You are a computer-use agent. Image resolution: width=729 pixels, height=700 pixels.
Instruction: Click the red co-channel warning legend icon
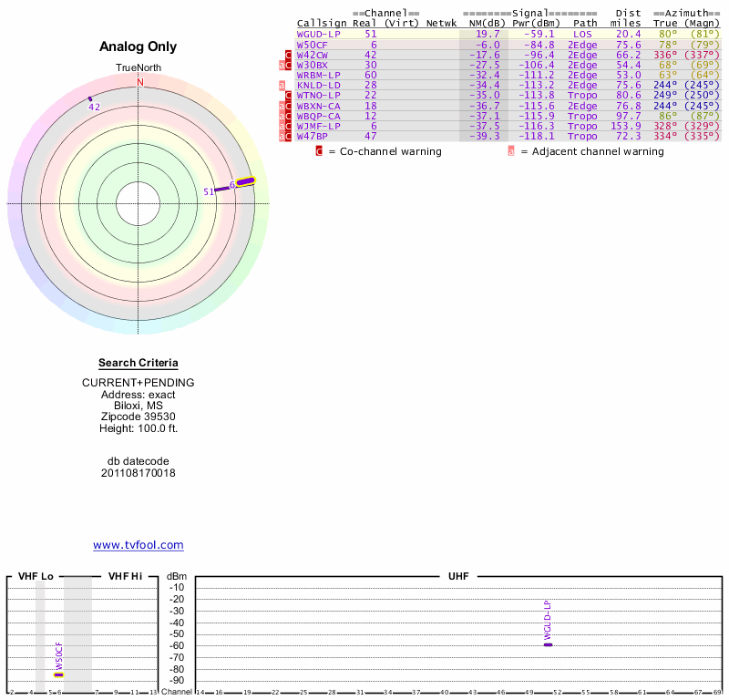(319, 151)
